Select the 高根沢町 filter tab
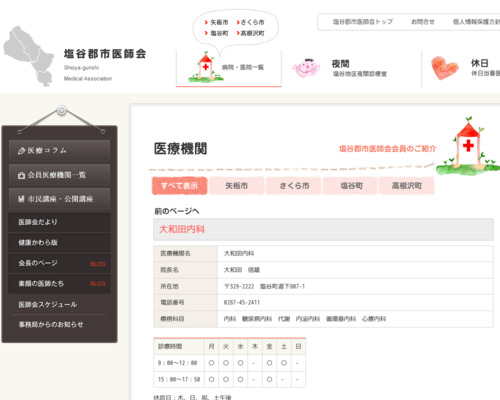Screen dimensions: 500x400 coord(407,186)
